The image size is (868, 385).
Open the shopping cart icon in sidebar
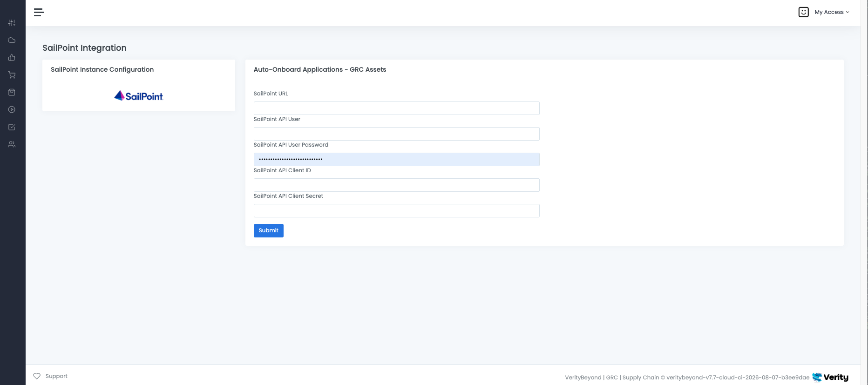click(x=12, y=75)
